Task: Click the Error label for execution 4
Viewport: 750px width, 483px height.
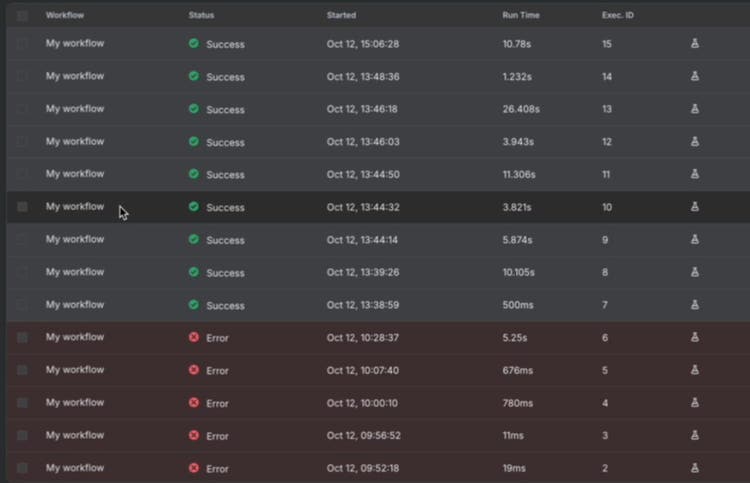Action: pyautogui.click(x=217, y=404)
